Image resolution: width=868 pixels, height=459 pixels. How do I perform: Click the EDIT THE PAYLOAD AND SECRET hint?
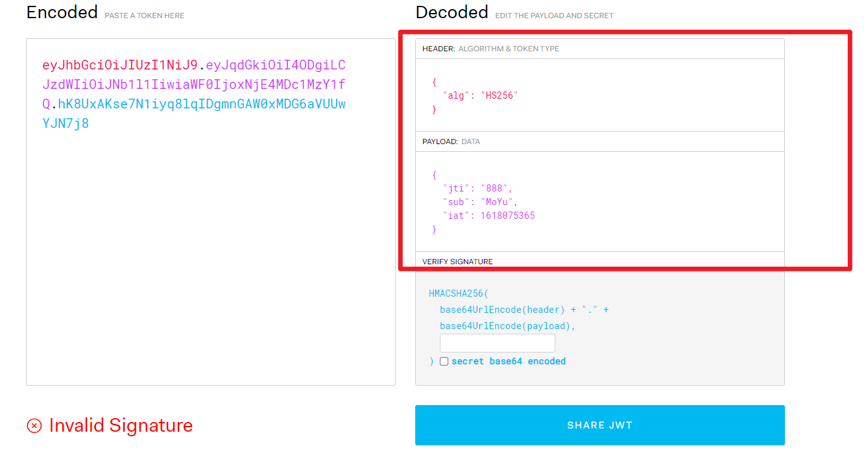pyautogui.click(x=554, y=16)
